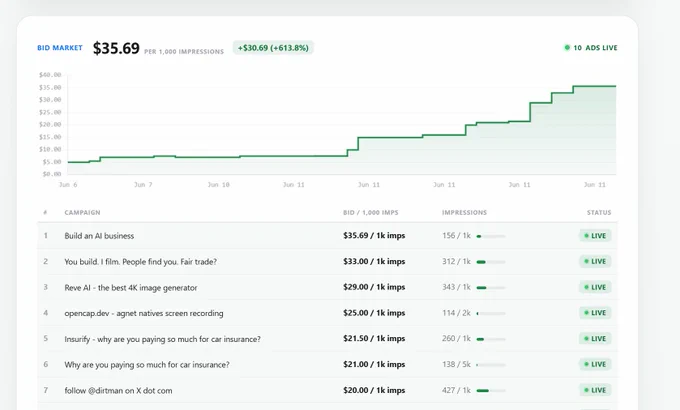The image size is (680, 410).
Task: Click the +$30.69 (+613.8%) change badge
Action: [273, 48]
